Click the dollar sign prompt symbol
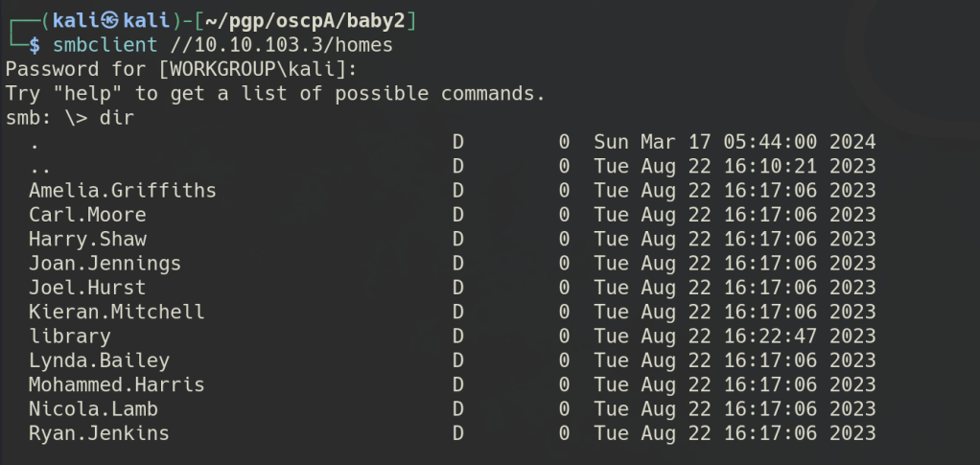This screenshot has width=980, height=465. click(35, 44)
